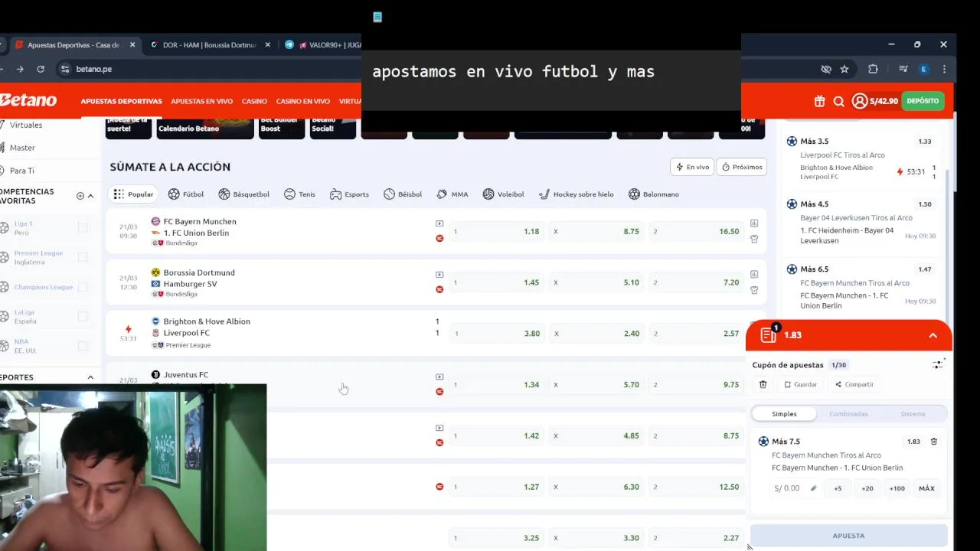Pick odds 1.18 for Bayern Munchen win
Viewport: 980px width, 551px height.
(497, 231)
